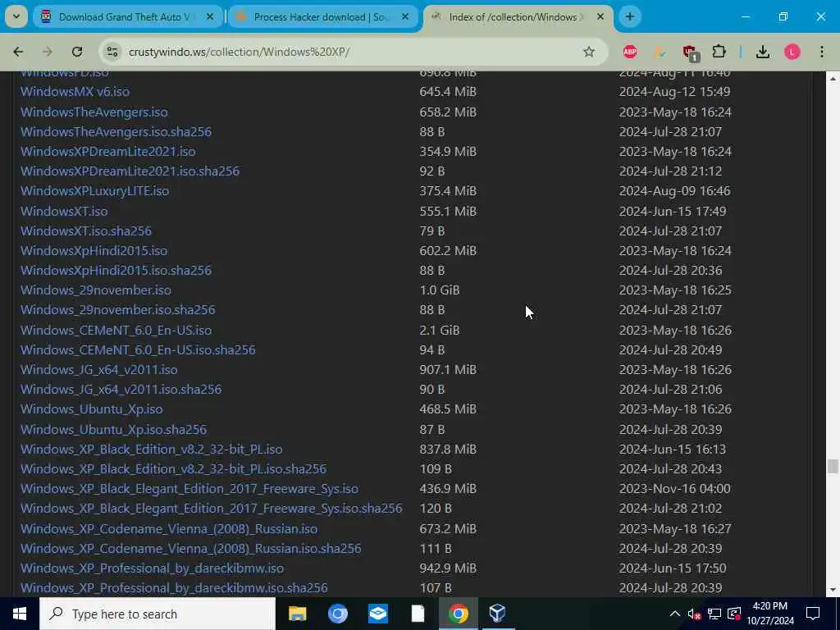Screen dimensions: 840x630
Task: Reload the current page
Action: tap(77, 52)
